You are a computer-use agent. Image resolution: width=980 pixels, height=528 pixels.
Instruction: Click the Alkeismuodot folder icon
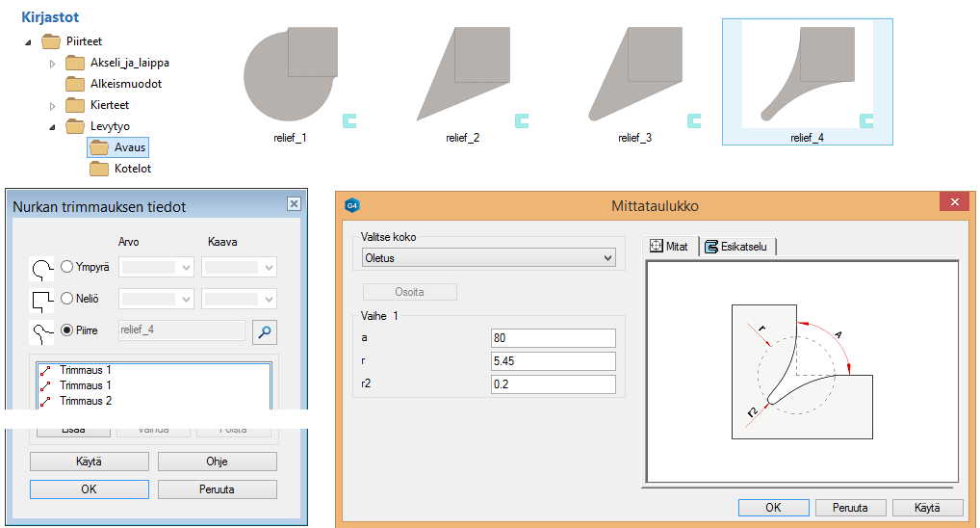coord(76,84)
